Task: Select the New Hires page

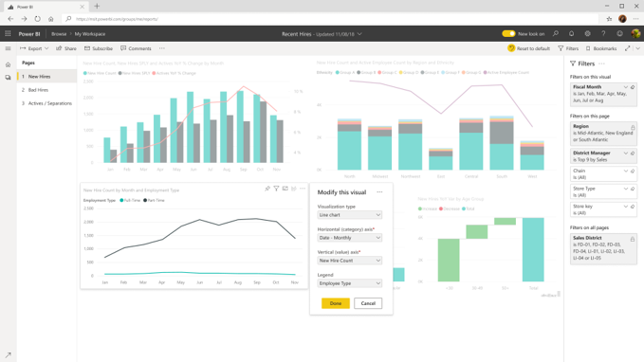Action: point(46,77)
